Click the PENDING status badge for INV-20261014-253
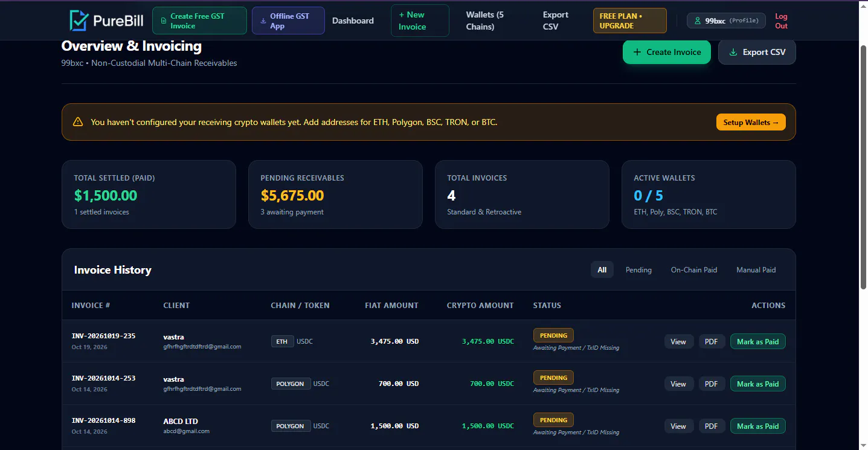This screenshot has width=868, height=450. pos(553,378)
